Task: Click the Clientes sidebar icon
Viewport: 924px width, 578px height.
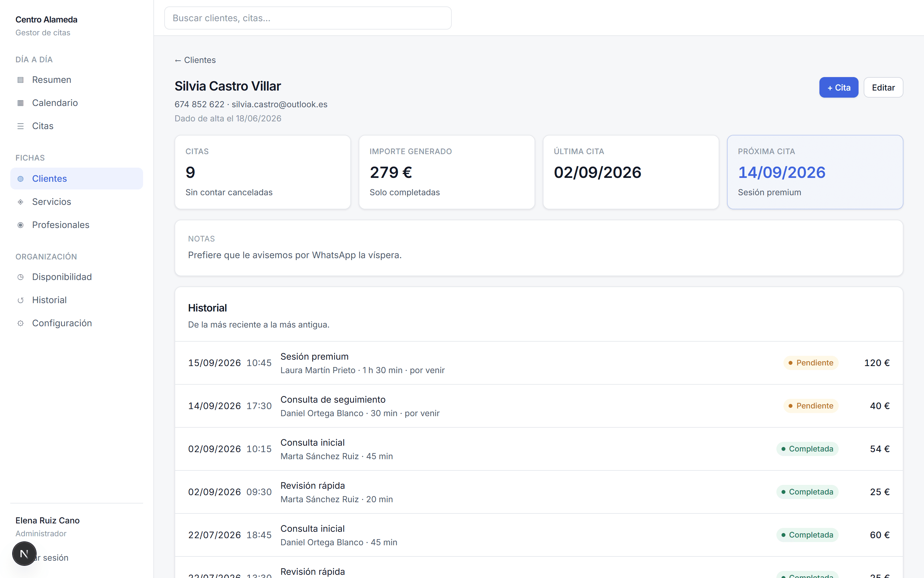Action: tap(21, 179)
